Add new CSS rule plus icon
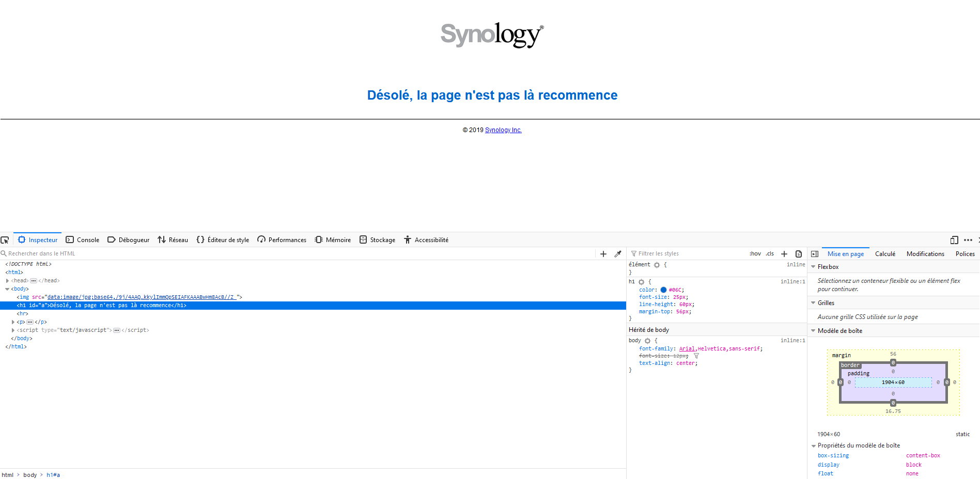 point(784,254)
